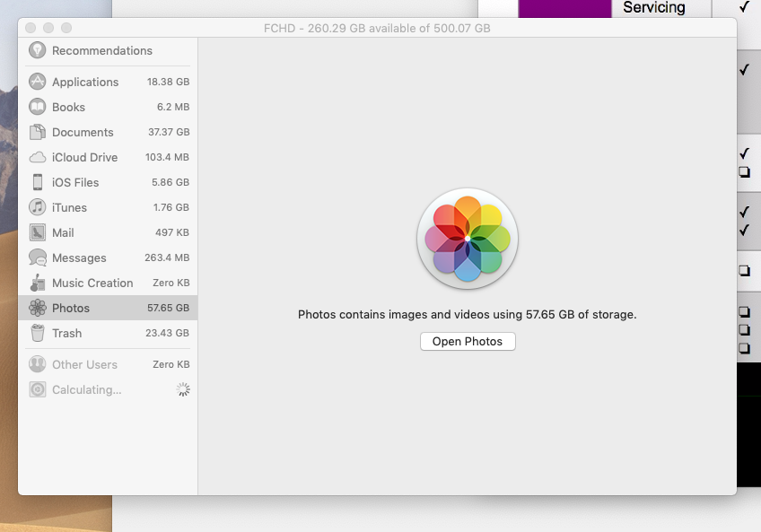
Task: Select the Applications category label
Action: (85, 82)
